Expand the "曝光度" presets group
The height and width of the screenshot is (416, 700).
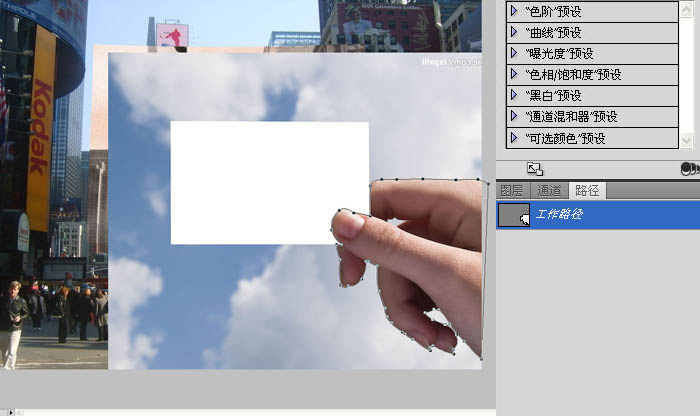[x=514, y=53]
